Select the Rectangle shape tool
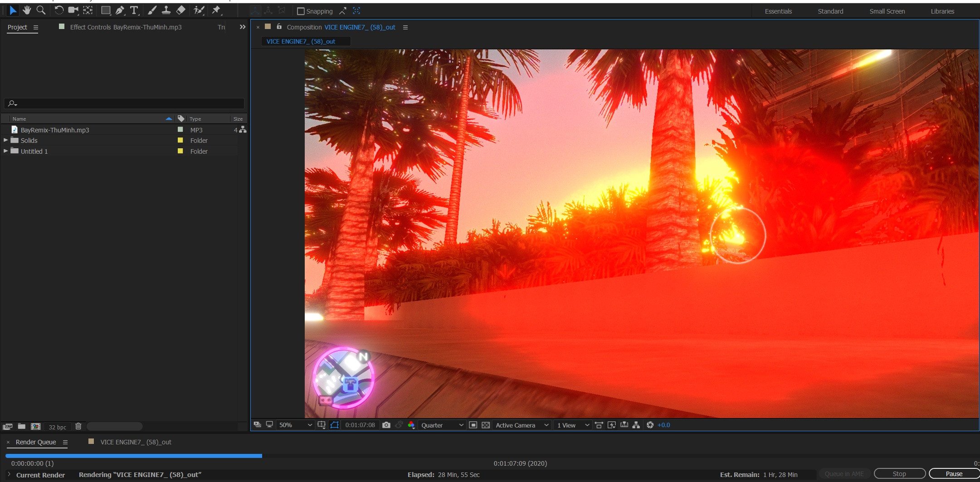 tap(106, 10)
